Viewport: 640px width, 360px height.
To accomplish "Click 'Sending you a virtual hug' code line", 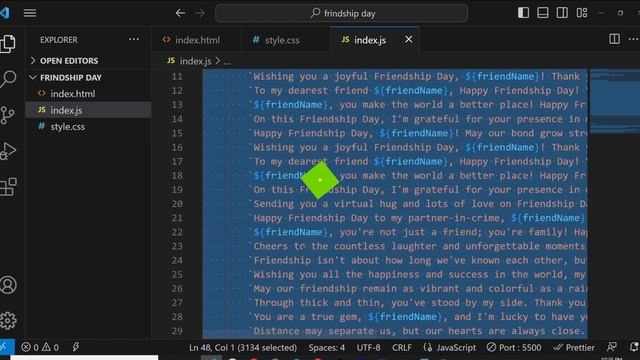I will pyautogui.click(x=418, y=204).
